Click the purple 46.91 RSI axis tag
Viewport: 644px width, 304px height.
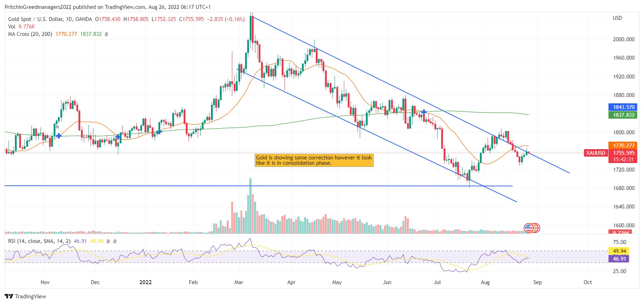pyautogui.click(x=619, y=259)
